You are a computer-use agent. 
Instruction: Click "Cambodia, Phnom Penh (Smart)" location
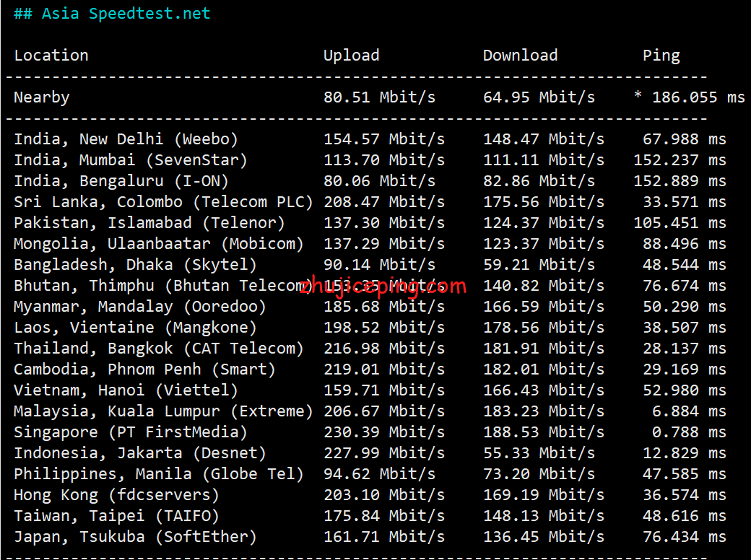tap(144, 370)
